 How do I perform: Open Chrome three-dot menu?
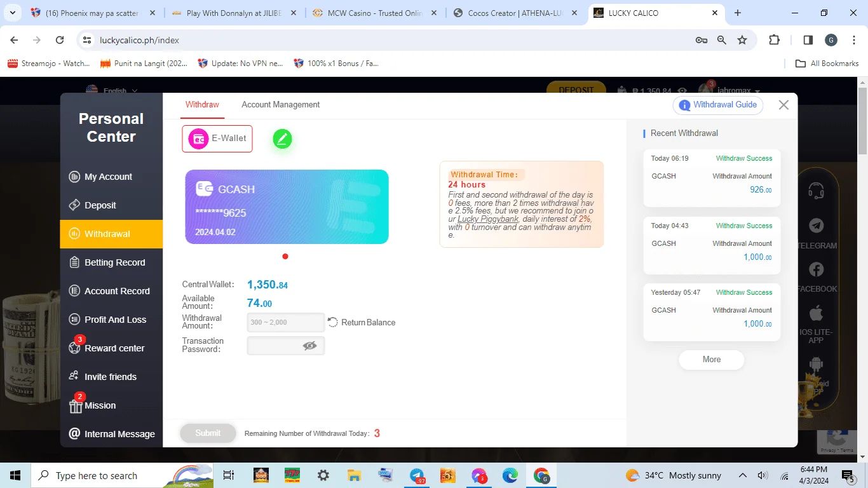tap(853, 40)
